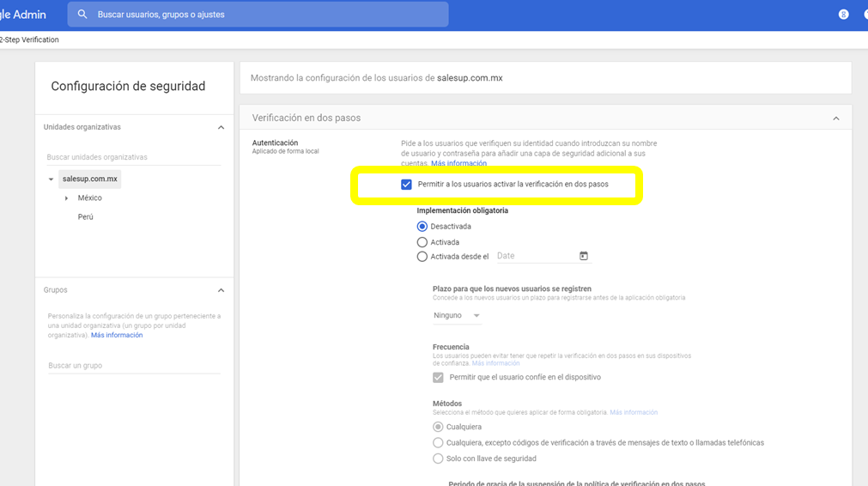Select the México organizational unit
The image size is (868, 486).
pos(89,197)
